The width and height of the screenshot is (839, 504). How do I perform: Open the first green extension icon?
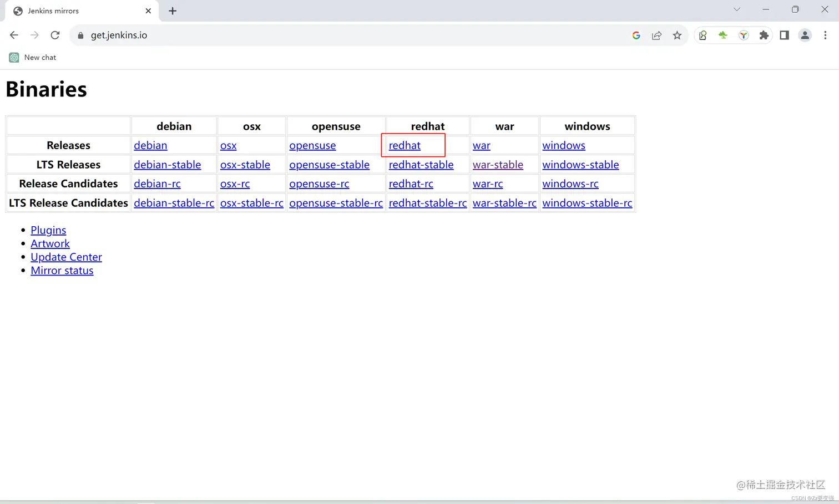(703, 35)
